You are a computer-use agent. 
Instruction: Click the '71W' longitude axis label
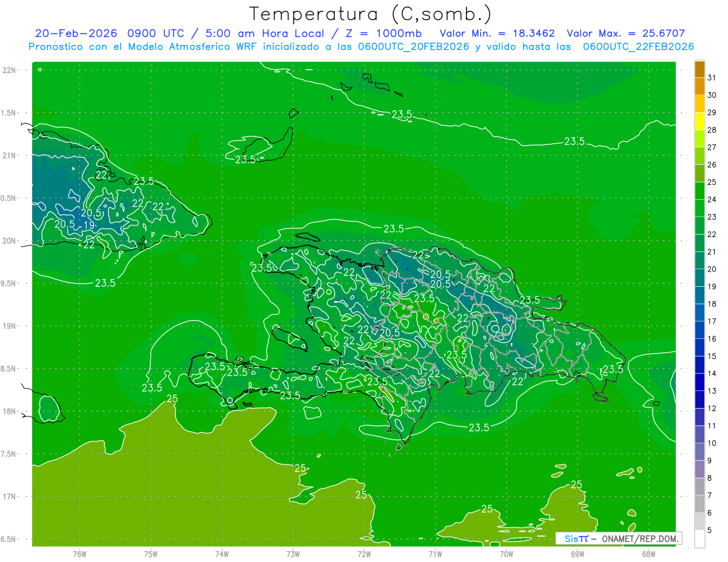(435, 554)
